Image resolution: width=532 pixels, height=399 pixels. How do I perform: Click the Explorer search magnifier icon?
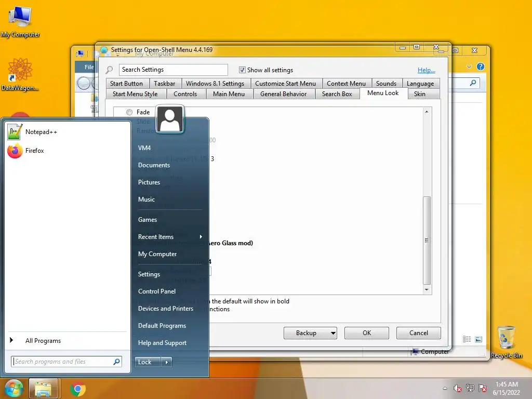(x=473, y=83)
